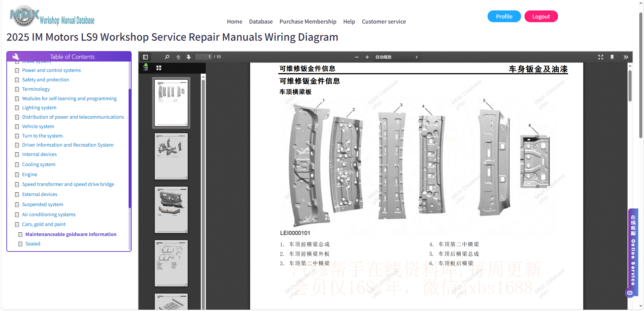Image resolution: width=644 pixels, height=311 pixels.
Task: Click the wrench icon in Table of Contents
Action: coord(15,56)
